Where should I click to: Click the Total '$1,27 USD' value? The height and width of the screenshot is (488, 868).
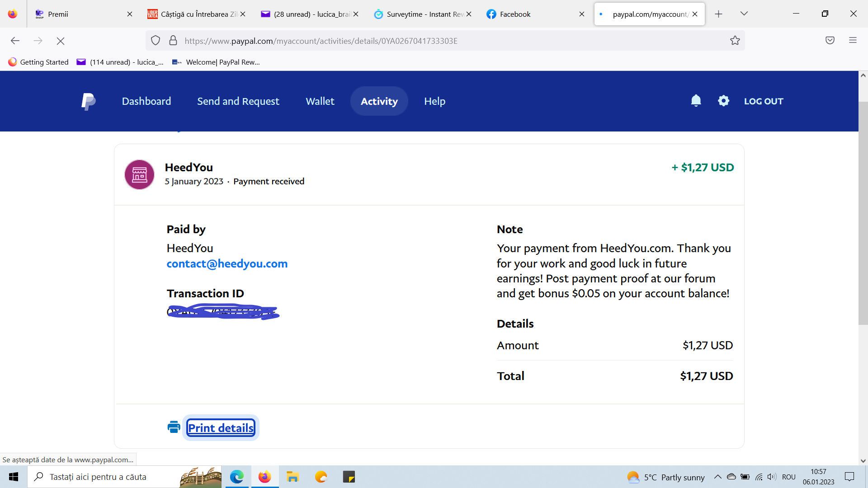[x=707, y=376]
